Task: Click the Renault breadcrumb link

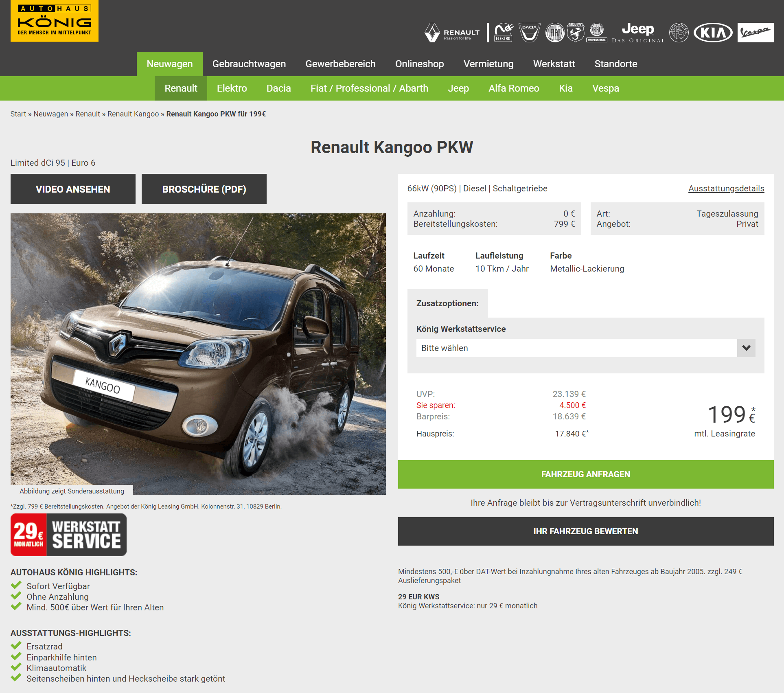Action: coord(88,114)
